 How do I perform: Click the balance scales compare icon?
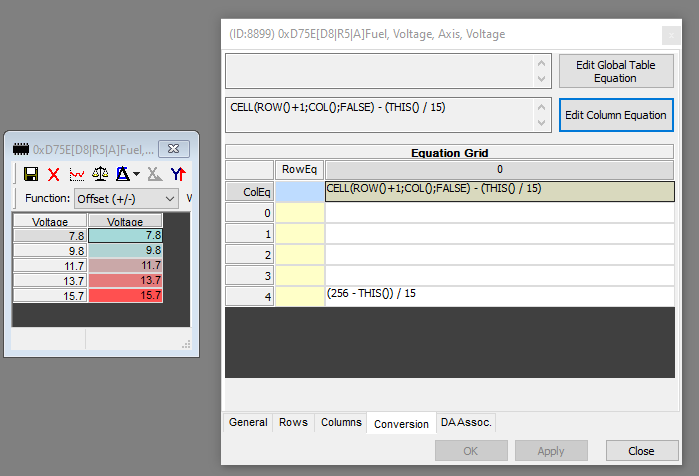tap(99, 174)
